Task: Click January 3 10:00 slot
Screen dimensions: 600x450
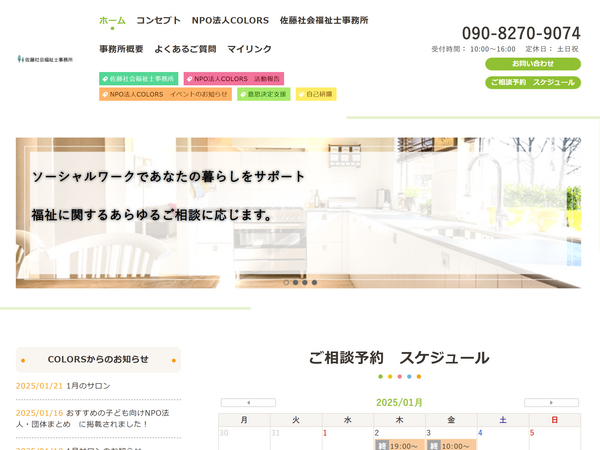Action: pos(451,446)
